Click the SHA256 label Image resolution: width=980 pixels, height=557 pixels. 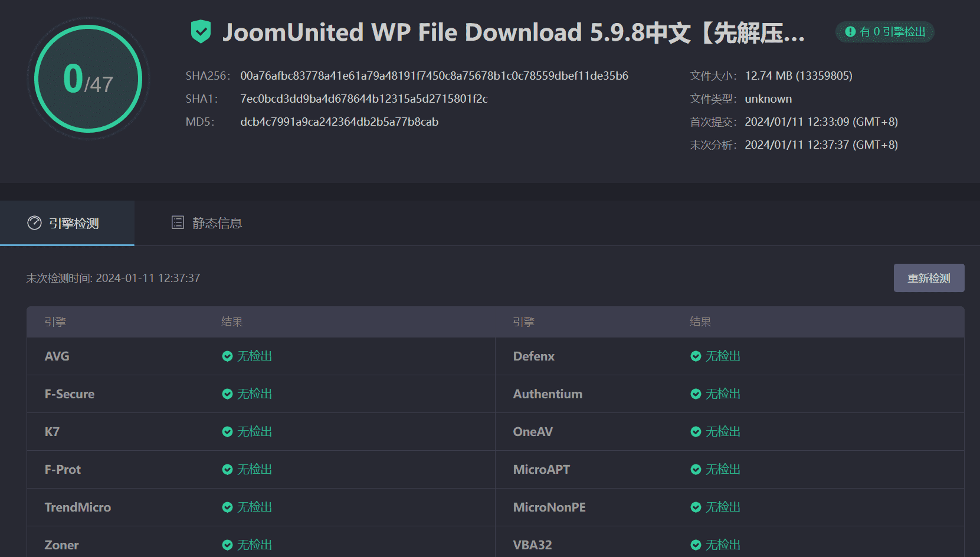pos(208,76)
